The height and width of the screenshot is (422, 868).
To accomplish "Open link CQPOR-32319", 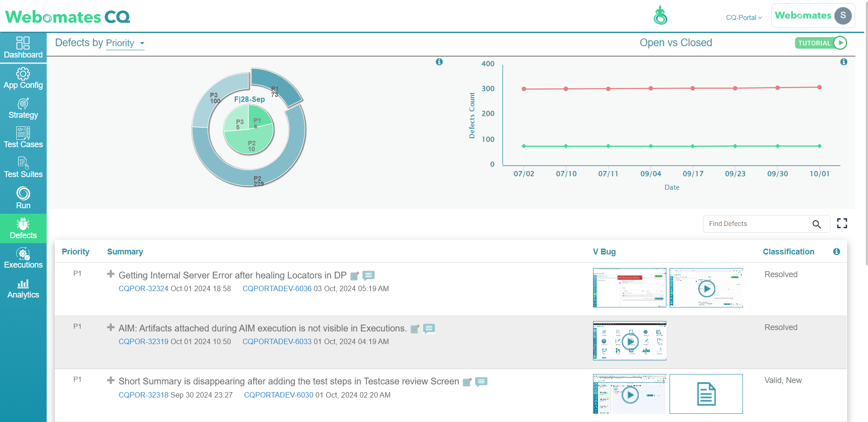I will [143, 342].
